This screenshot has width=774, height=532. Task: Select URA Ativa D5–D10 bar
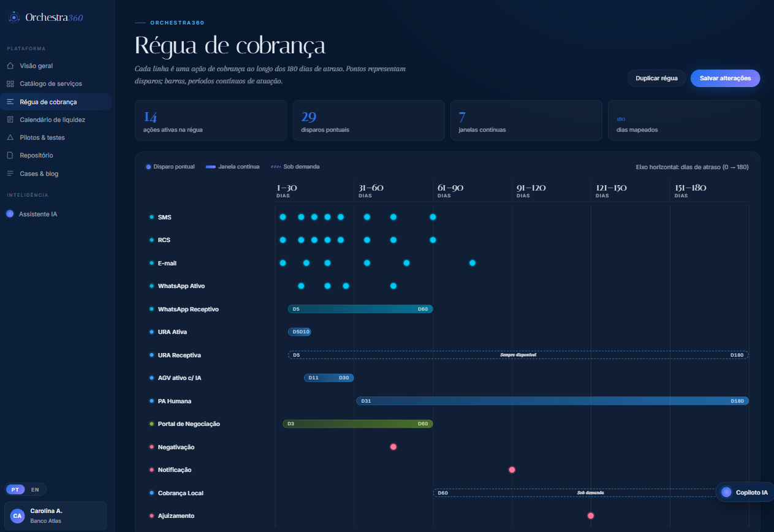[x=300, y=332]
